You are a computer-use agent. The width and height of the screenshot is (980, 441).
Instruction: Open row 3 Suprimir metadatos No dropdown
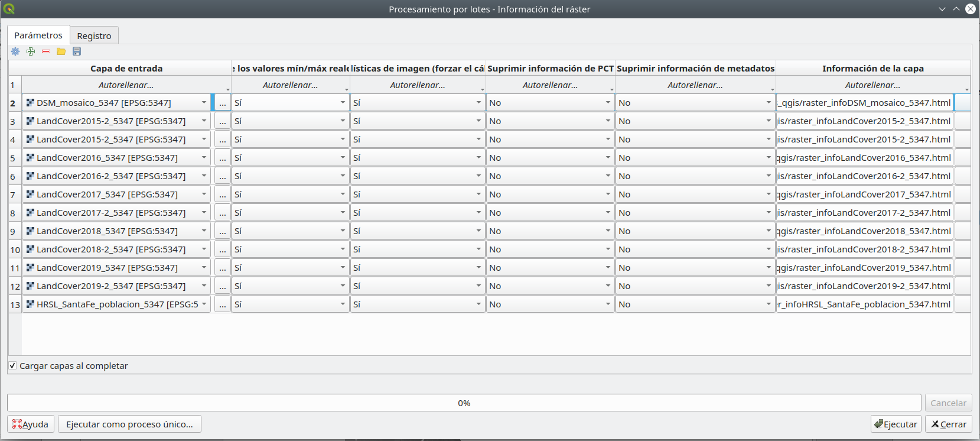click(695, 121)
